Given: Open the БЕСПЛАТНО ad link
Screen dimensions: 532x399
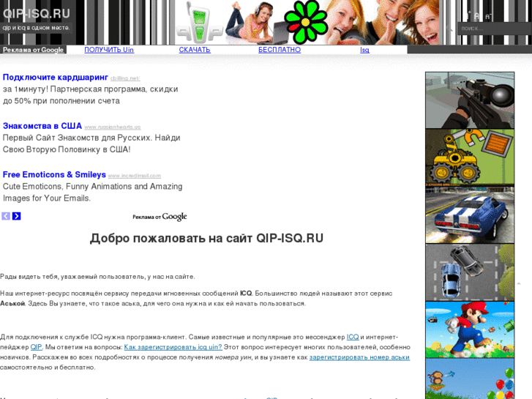Looking at the screenshot, I should tap(280, 50).
